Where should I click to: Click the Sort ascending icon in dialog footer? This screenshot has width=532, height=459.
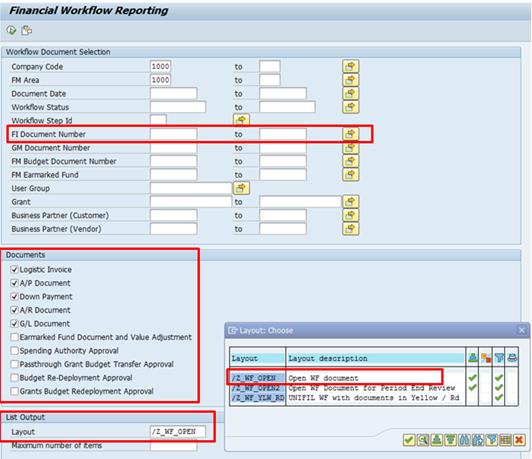pos(437,440)
